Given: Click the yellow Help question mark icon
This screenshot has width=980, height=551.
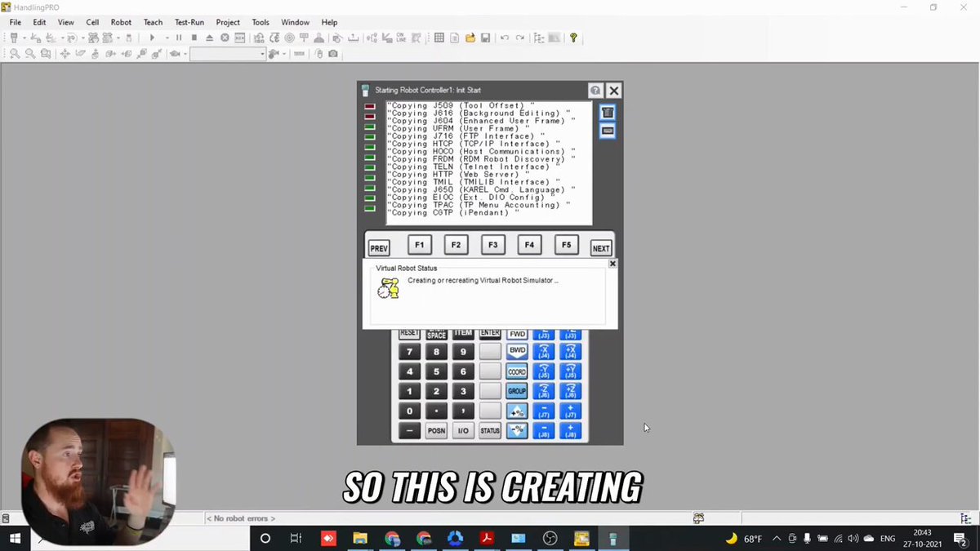Looking at the screenshot, I should tap(573, 38).
